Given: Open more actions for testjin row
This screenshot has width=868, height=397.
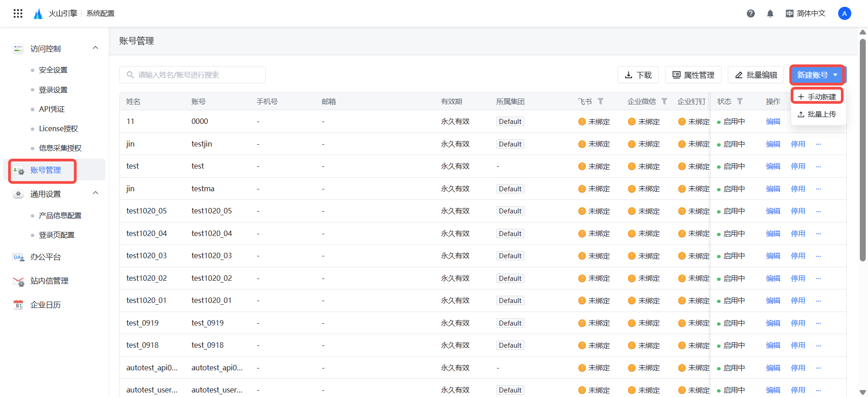Looking at the screenshot, I should [x=818, y=144].
